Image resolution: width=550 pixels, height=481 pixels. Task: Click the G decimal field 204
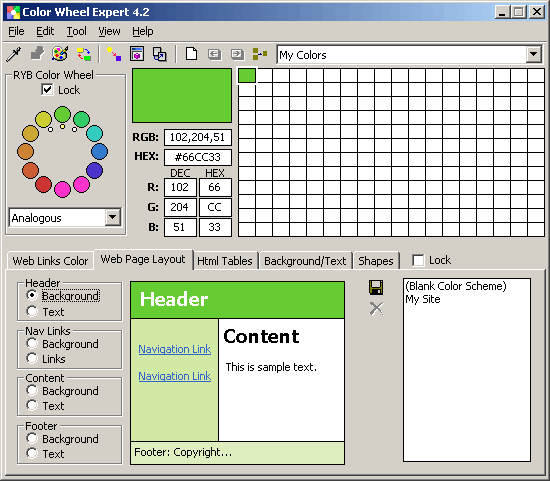180,207
